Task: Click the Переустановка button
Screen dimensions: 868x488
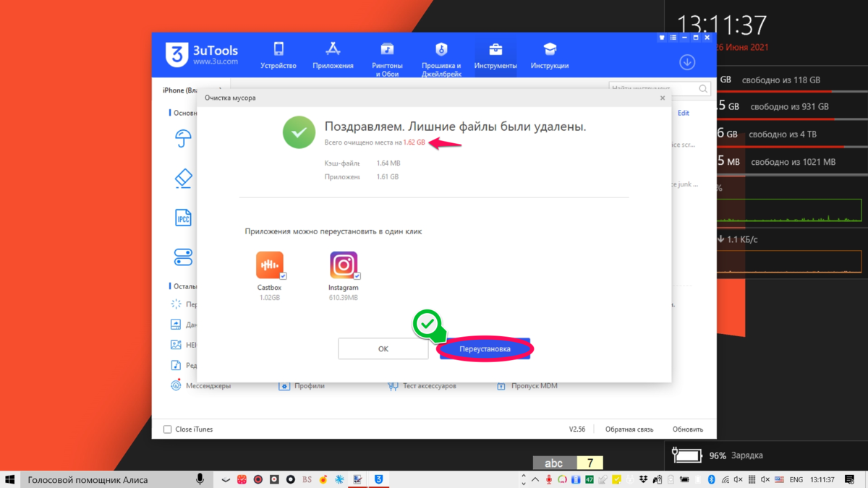Action: 485,348
